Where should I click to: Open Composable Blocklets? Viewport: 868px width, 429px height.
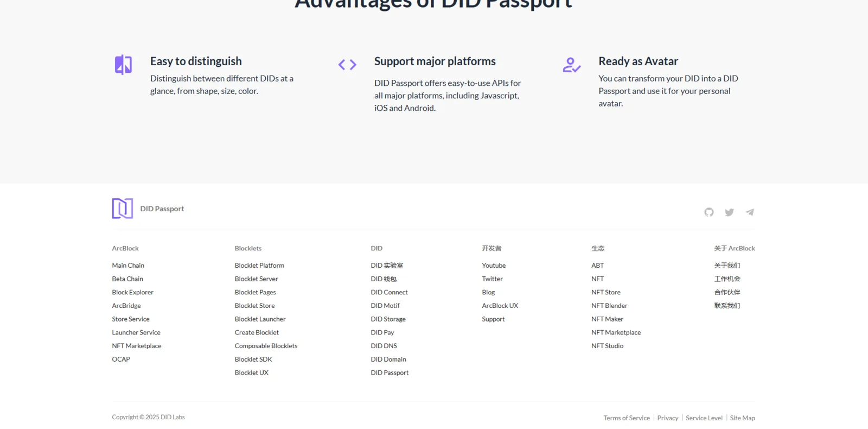coord(266,346)
